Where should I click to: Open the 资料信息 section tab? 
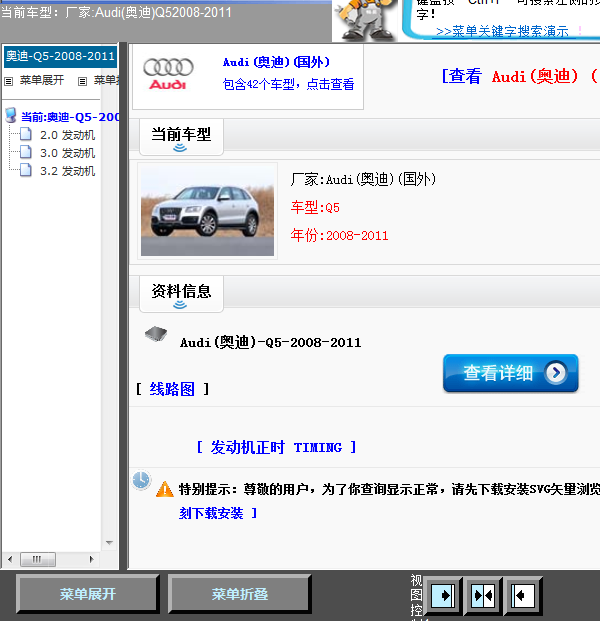pos(181,294)
